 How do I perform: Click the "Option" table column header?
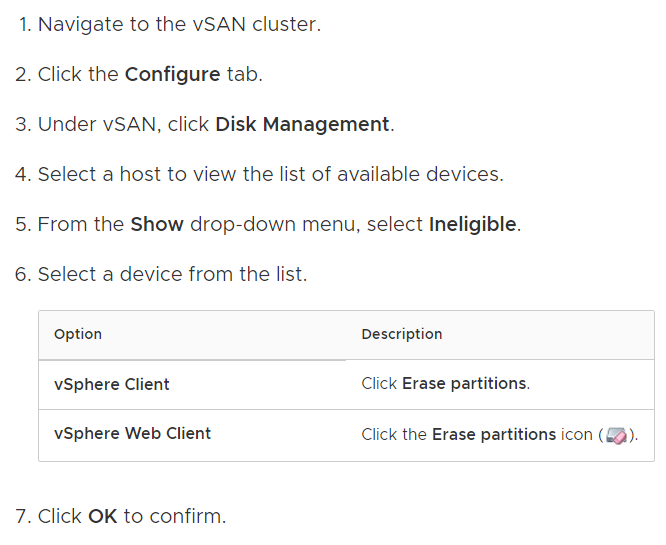coord(78,334)
